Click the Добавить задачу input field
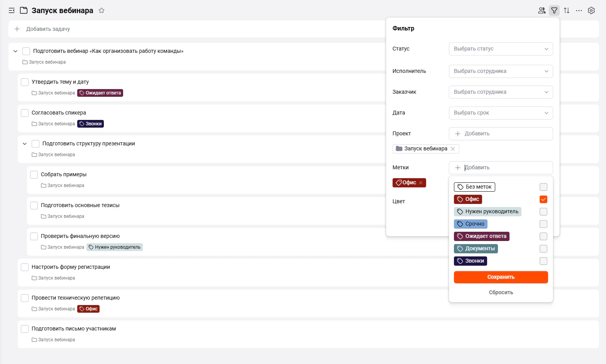This screenshot has width=606, height=364. [x=197, y=29]
